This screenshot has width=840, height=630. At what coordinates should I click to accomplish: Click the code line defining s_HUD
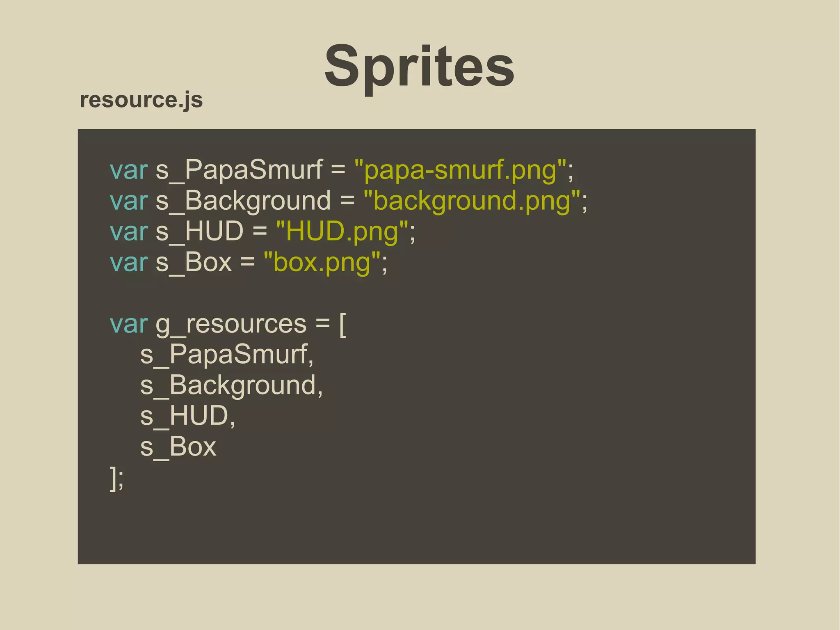[x=262, y=232]
